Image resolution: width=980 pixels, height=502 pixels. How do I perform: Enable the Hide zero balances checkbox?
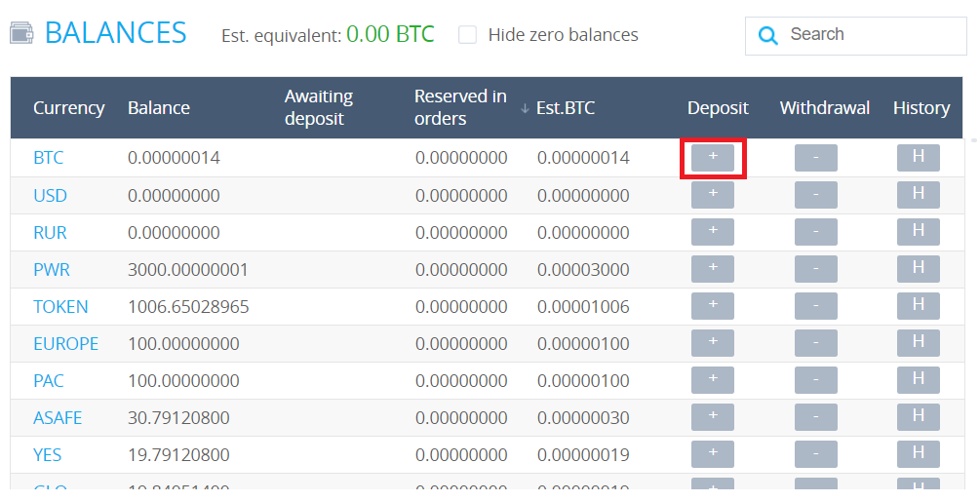468,35
